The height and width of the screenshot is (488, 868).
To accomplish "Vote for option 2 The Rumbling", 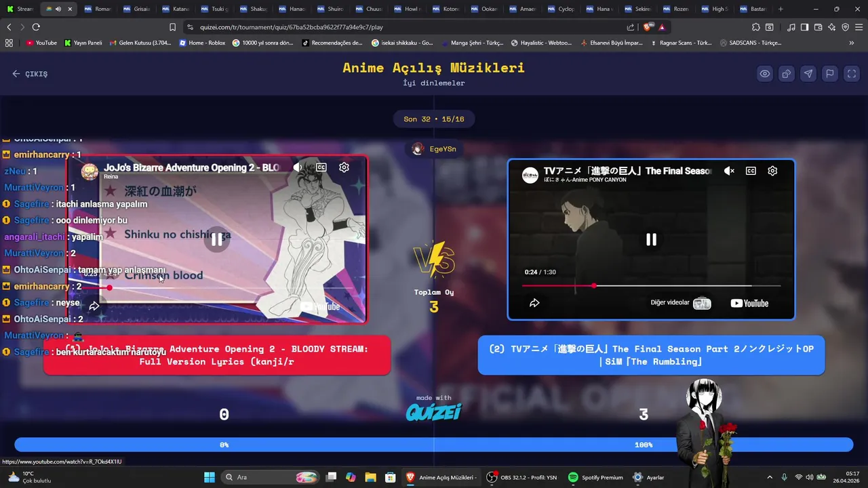I will tap(651, 355).
